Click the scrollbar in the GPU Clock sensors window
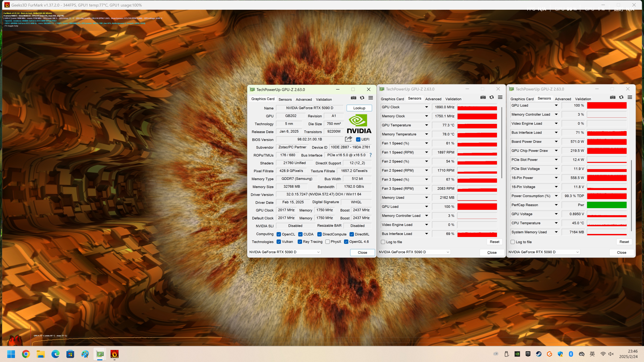This screenshot has width=644, height=362. 502,142
